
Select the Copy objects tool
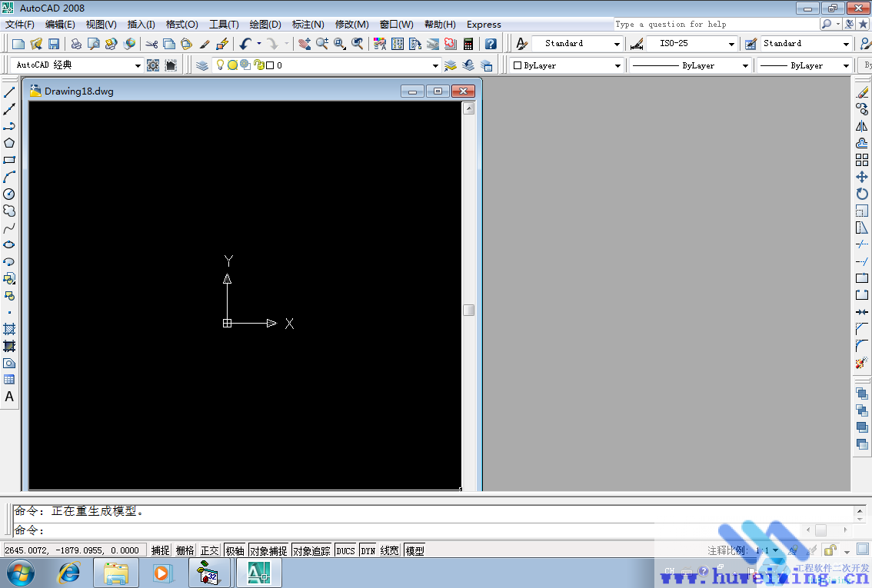click(x=862, y=109)
